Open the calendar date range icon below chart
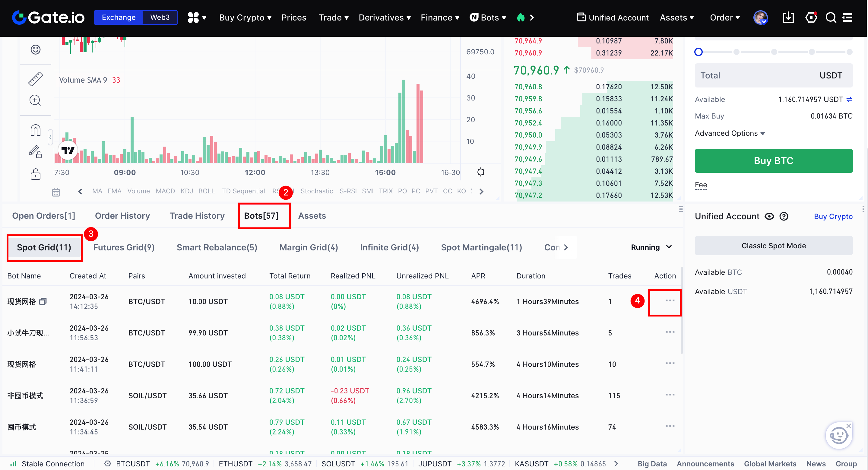Image resolution: width=868 pixels, height=470 pixels. coord(56,192)
